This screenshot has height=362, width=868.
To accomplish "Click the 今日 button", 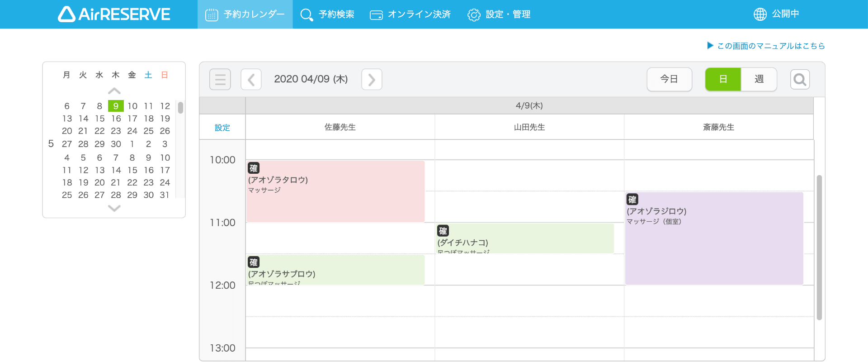I will (669, 79).
